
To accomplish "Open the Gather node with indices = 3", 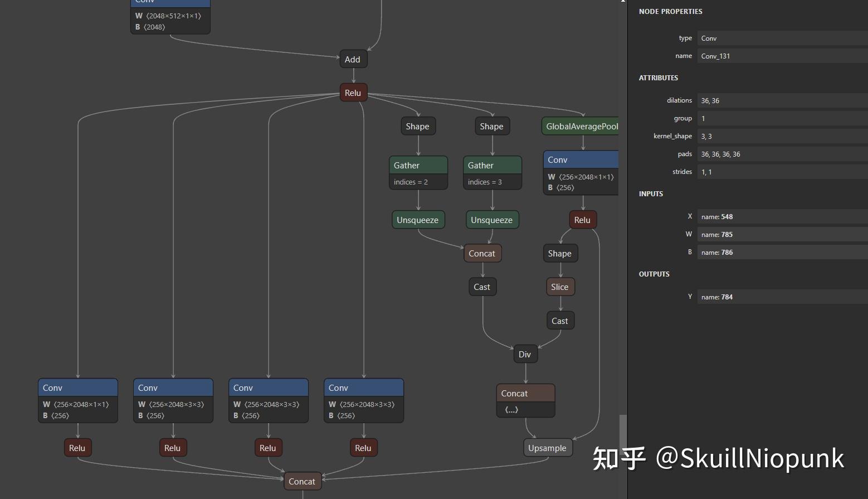I will point(491,165).
